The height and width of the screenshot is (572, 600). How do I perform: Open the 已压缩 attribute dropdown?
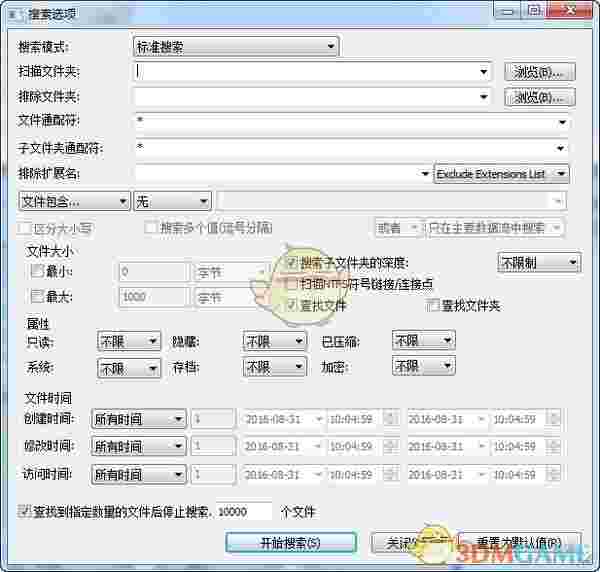[424, 340]
